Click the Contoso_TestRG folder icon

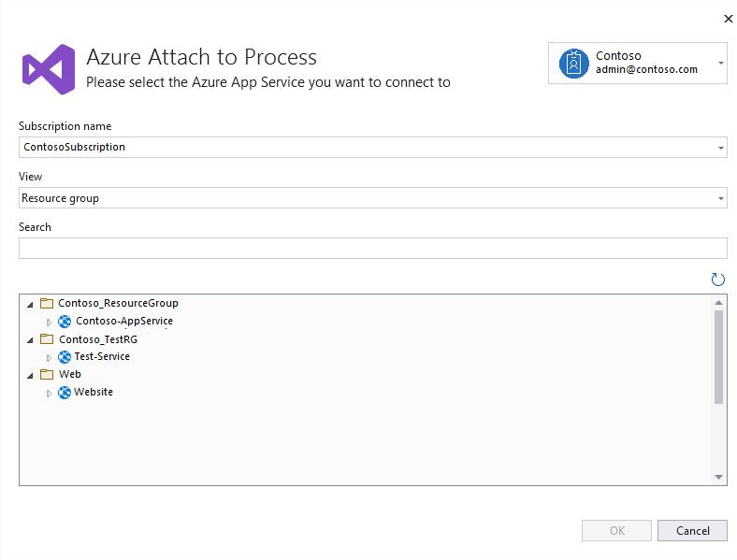[47, 338]
